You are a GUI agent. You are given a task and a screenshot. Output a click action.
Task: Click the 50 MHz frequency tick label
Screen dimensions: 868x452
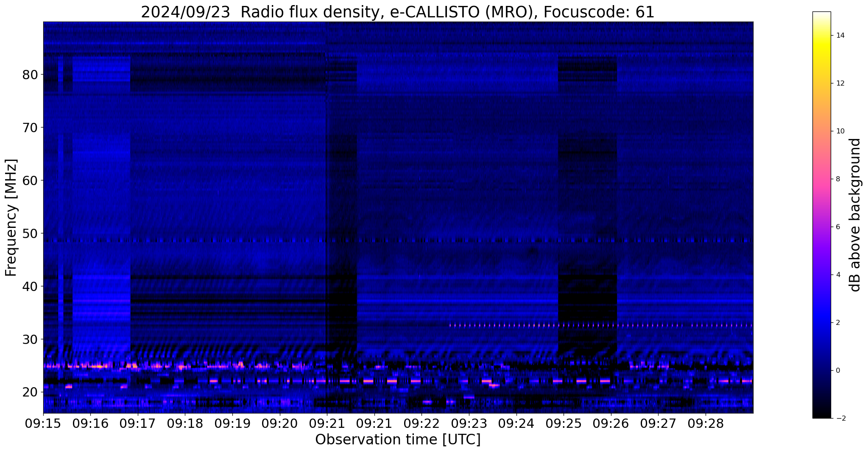pyautogui.click(x=30, y=233)
